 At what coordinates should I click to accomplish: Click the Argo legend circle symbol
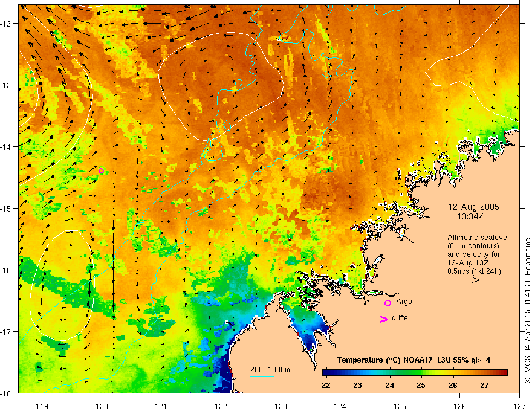click(x=388, y=303)
